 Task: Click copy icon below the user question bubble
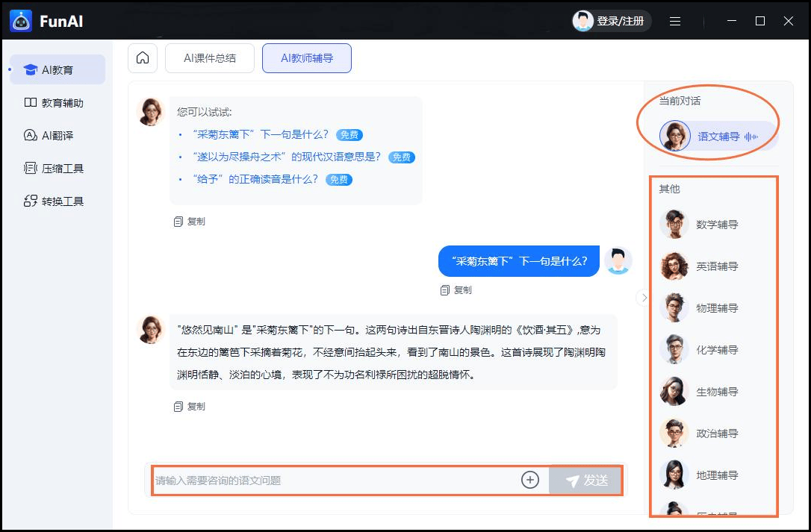pos(445,290)
